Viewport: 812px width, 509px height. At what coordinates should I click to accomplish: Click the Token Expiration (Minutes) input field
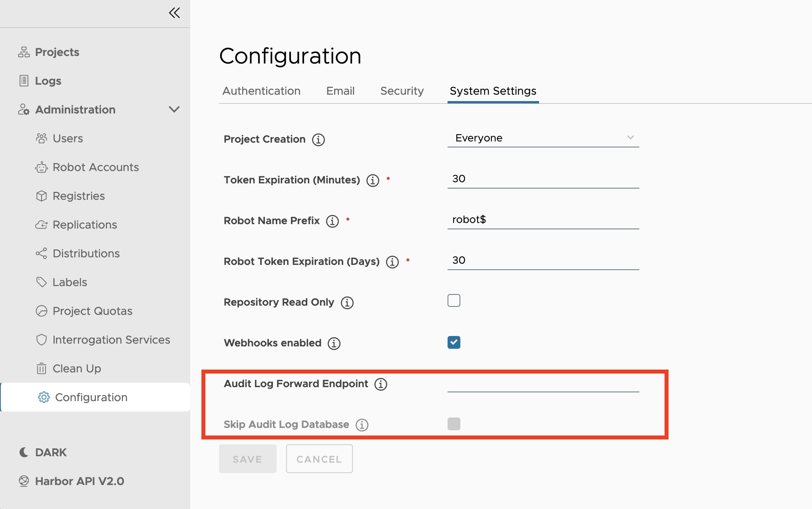pos(543,179)
